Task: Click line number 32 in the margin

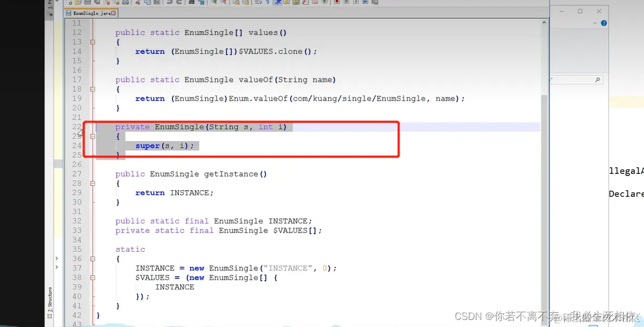Action: [x=77, y=221]
